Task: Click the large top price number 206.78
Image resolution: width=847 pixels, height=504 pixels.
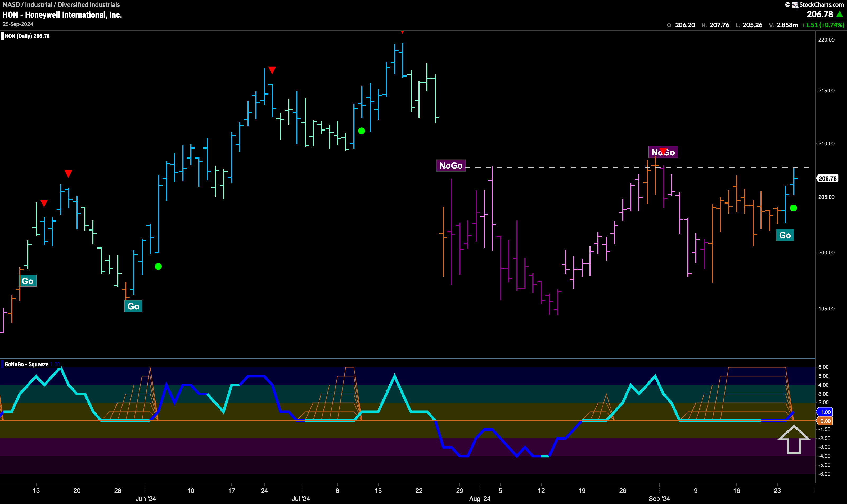Action: (x=820, y=14)
